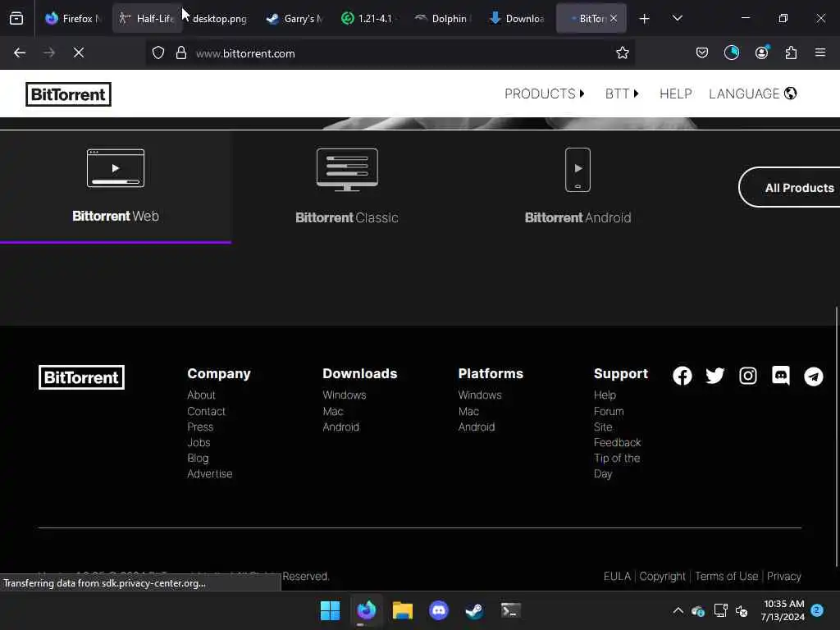Open Steam from the taskbar

pyautogui.click(x=475, y=610)
